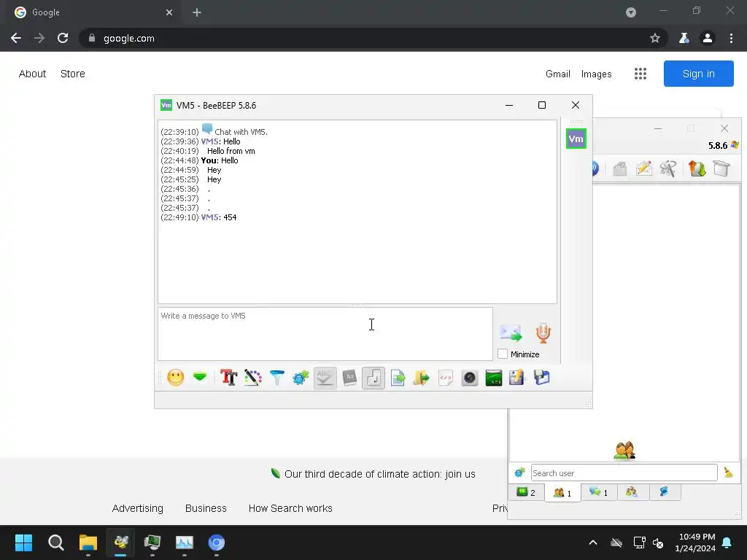The image size is (747, 560).
Task: Switch to the chats tab showing 1
Action: 599,492
